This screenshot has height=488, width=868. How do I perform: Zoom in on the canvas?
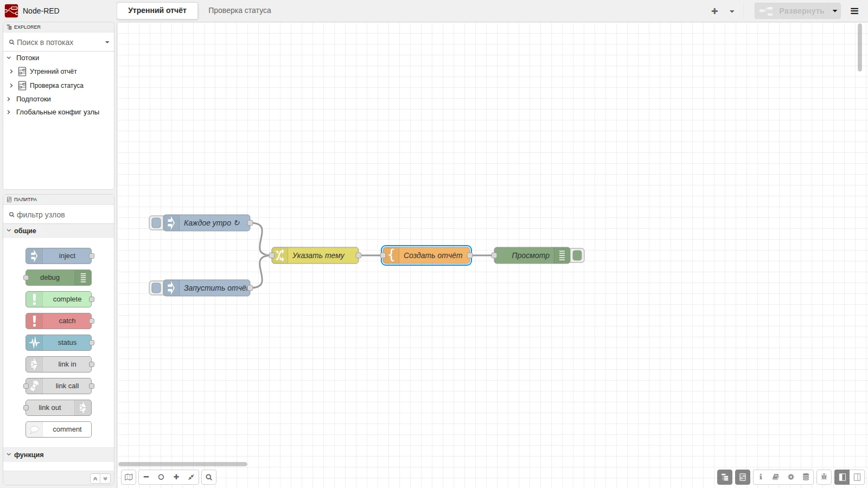176,477
